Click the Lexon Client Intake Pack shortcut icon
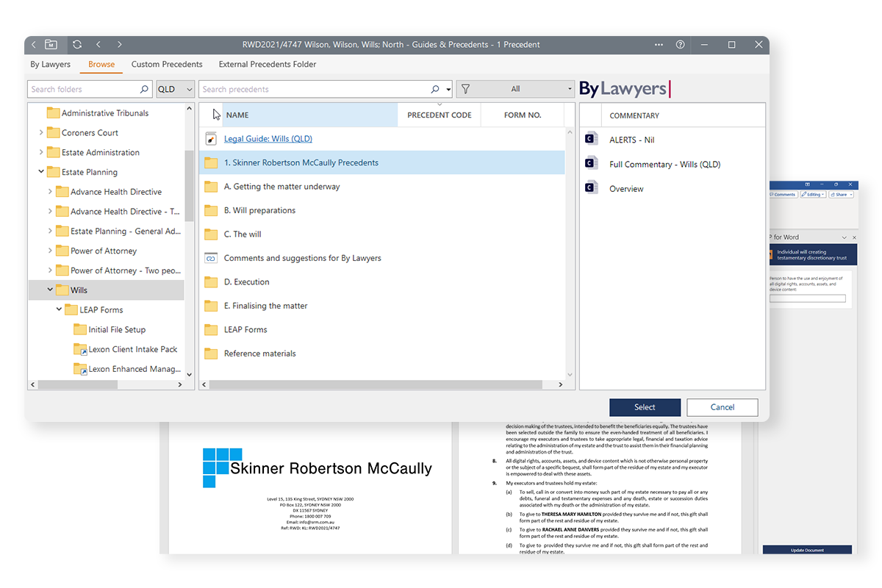Viewport: 882px width, 588px height. tap(80, 350)
